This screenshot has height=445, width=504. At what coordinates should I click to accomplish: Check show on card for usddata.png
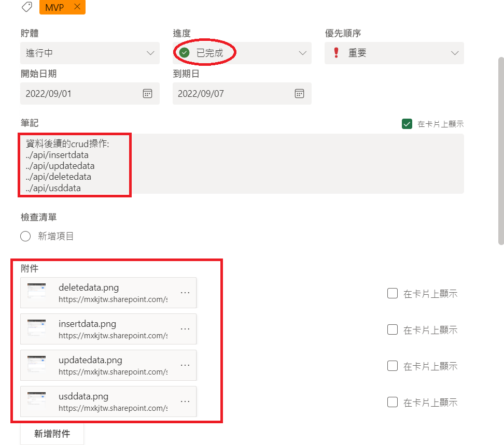[x=393, y=402]
